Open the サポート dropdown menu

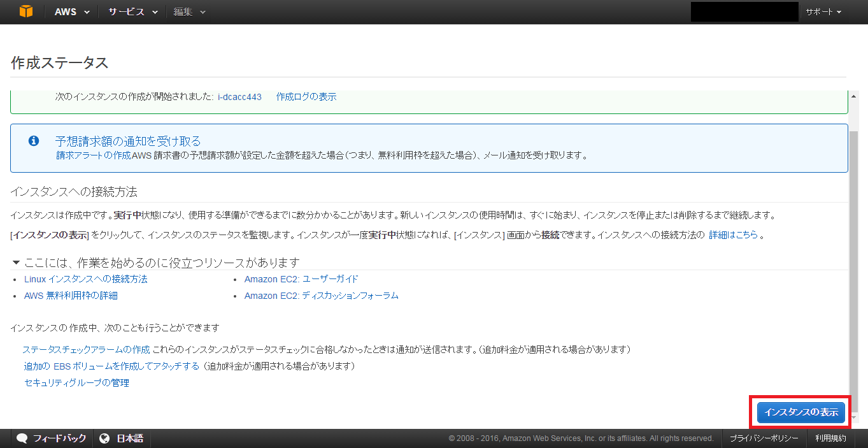click(x=823, y=12)
